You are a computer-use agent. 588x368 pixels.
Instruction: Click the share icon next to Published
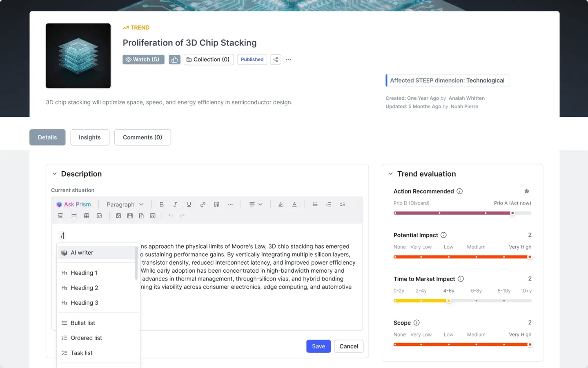coord(276,60)
